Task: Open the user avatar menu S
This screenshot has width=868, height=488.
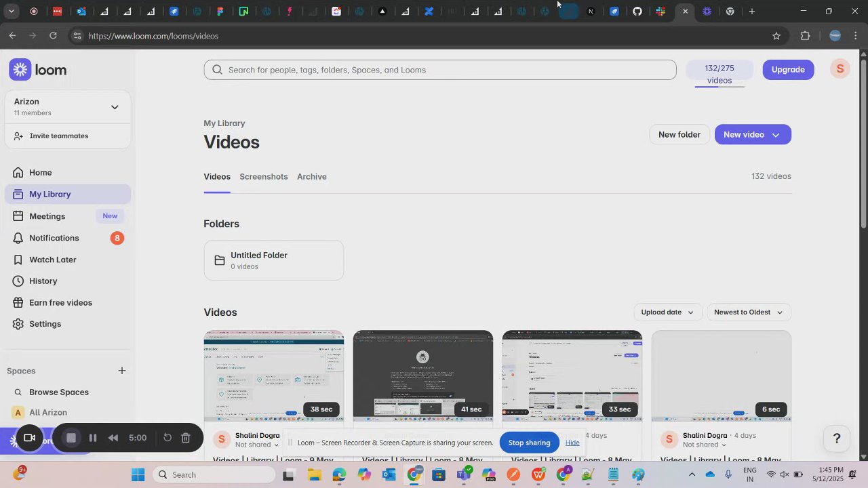Action: point(840,69)
